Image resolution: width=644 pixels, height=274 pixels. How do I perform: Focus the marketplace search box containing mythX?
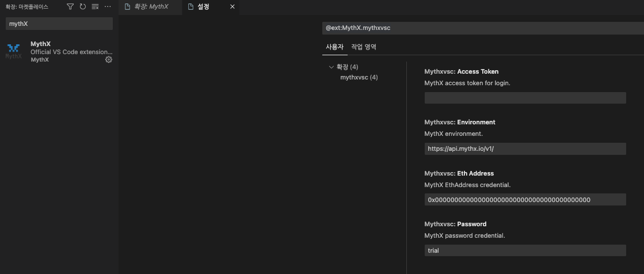tap(59, 24)
